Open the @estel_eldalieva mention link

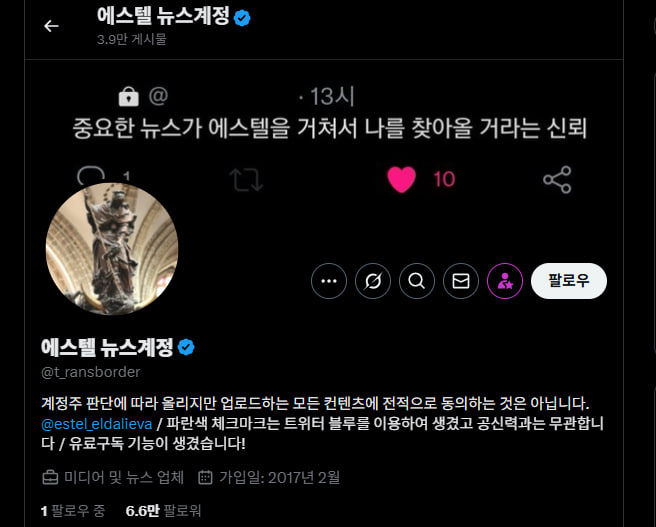pyautogui.click(x=97, y=424)
